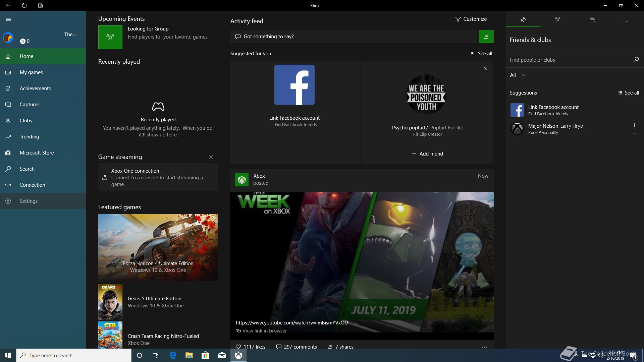
Task: Click Customize activity feed filter
Action: click(471, 19)
